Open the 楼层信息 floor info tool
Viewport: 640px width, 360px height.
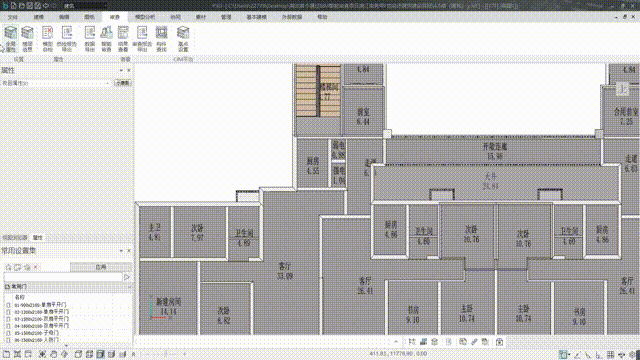27,39
